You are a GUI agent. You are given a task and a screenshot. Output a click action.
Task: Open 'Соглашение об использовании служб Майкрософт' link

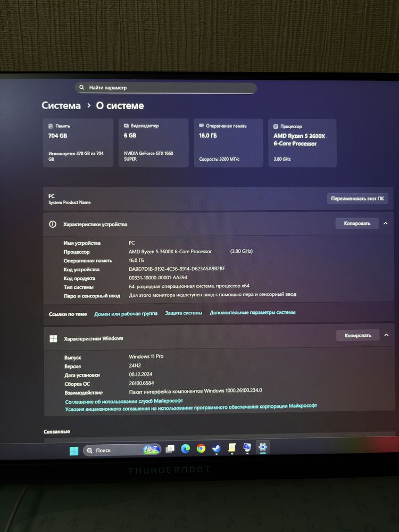click(x=124, y=401)
